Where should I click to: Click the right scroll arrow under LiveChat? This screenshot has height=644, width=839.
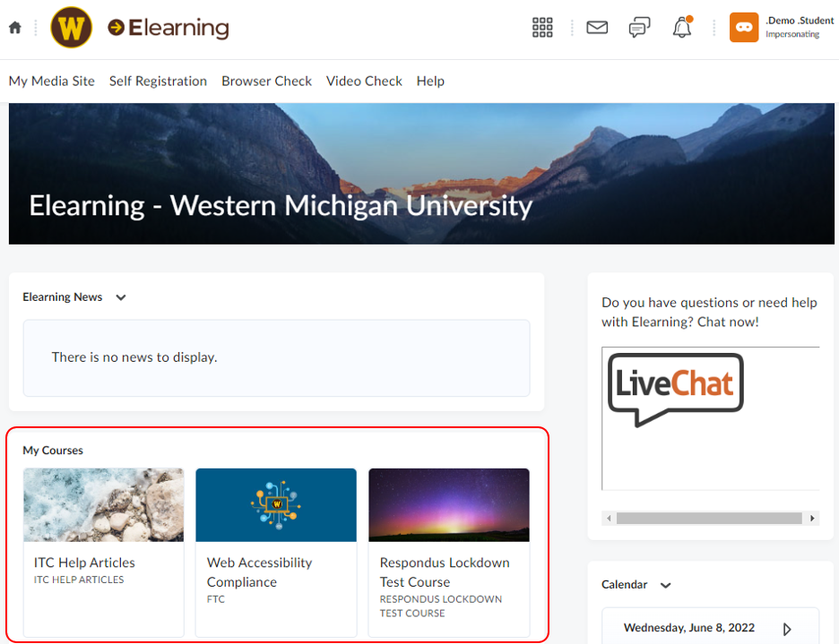(813, 518)
